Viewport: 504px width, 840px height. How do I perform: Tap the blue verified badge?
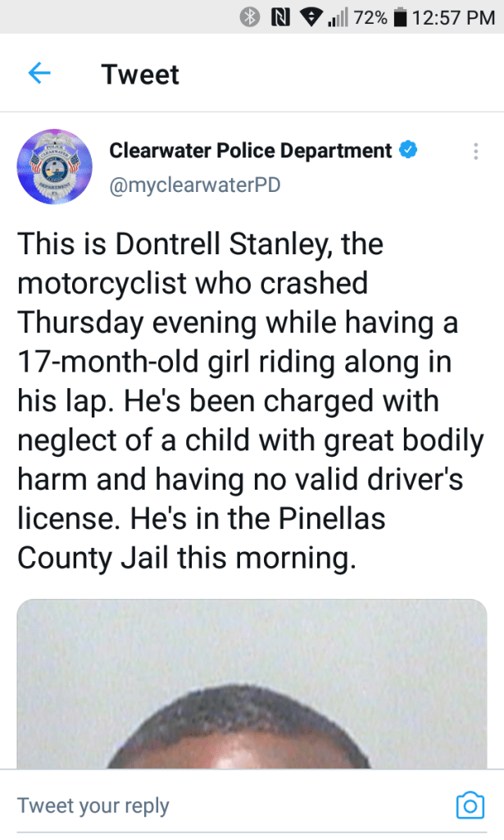(x=408, y=151)
